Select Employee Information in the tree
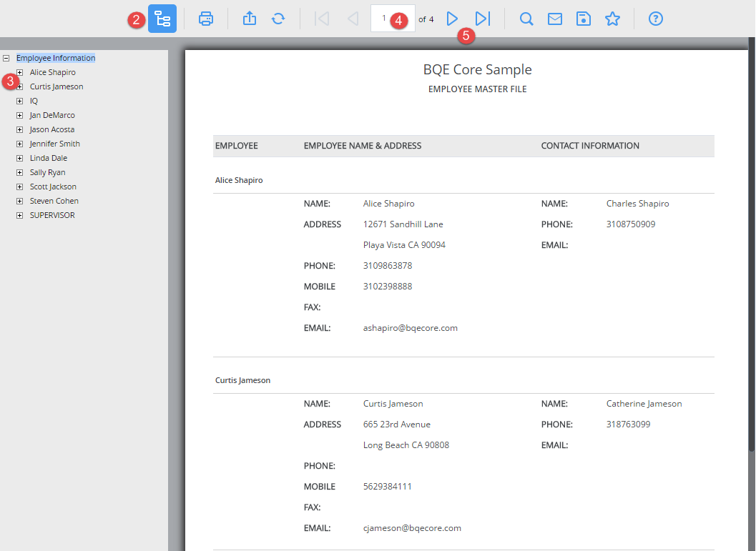 (x=56, y=58)
